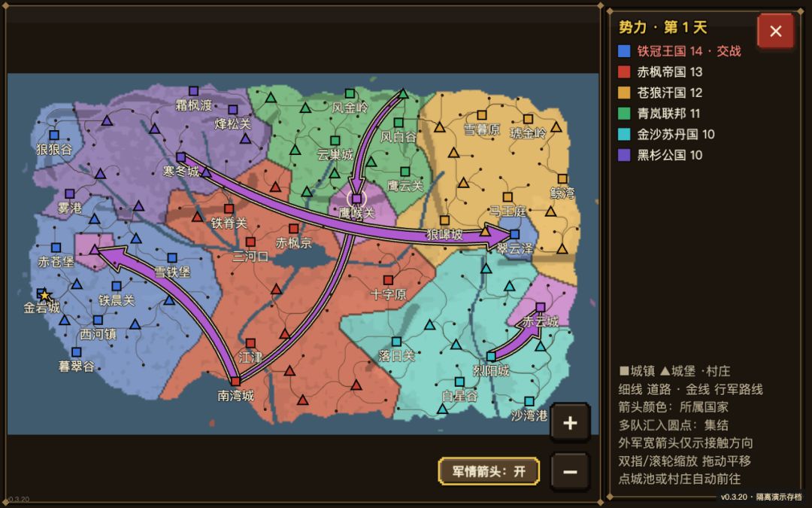
Task: Select the 鹰喉关 town marker with ring
Action: [356, 199]
